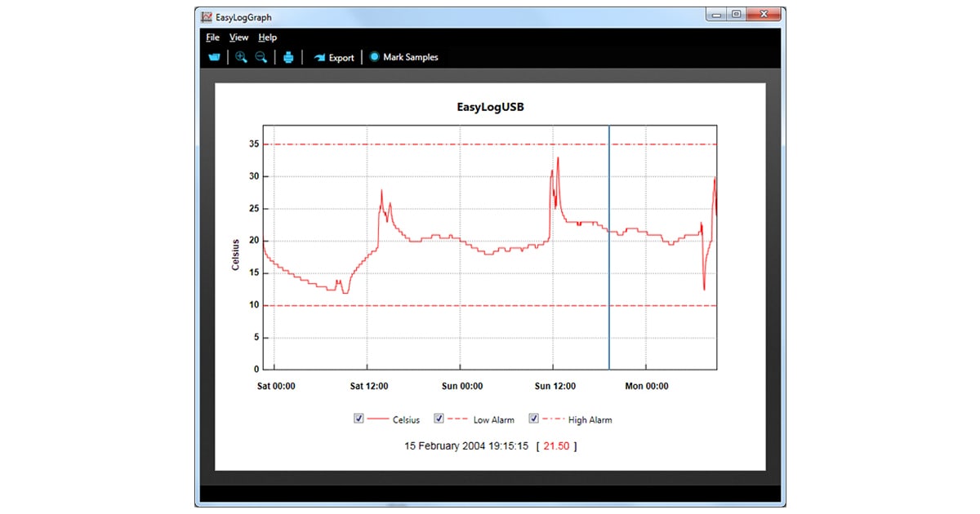Minimize the EasyLogGraph window
The image size is (980, 514).
716,14
